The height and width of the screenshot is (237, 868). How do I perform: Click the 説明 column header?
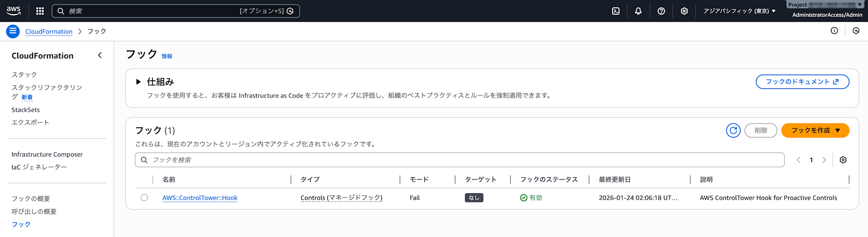[x=706, y=179]
